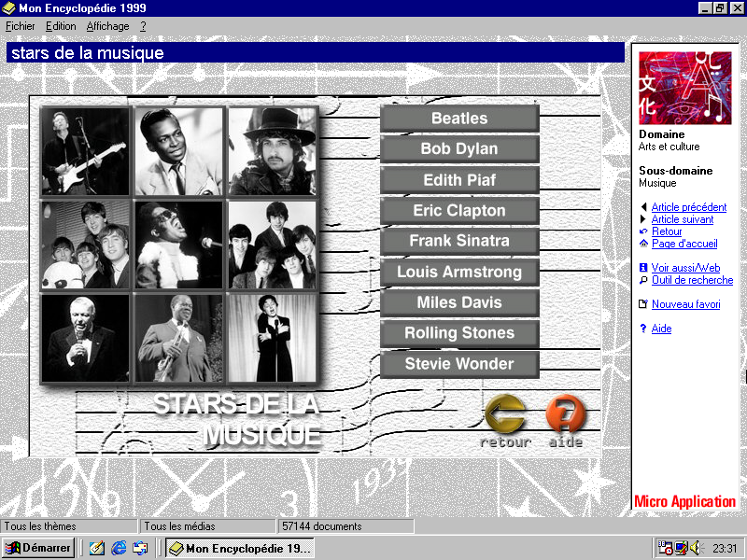Click the Démarrer start button
The height and width of the screenshot is (560, 747).
tap(38, 548)
